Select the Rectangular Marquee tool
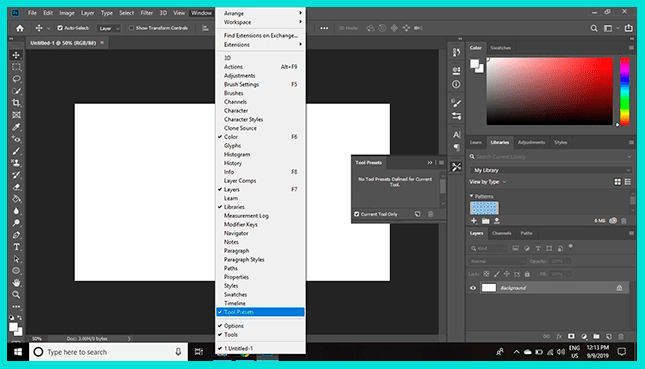The width and height of the screenshot is (645, 369). (16, 67)
